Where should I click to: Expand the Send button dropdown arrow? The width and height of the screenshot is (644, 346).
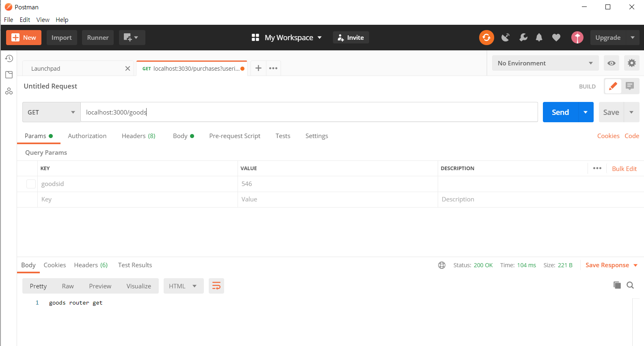click(586, 112)
